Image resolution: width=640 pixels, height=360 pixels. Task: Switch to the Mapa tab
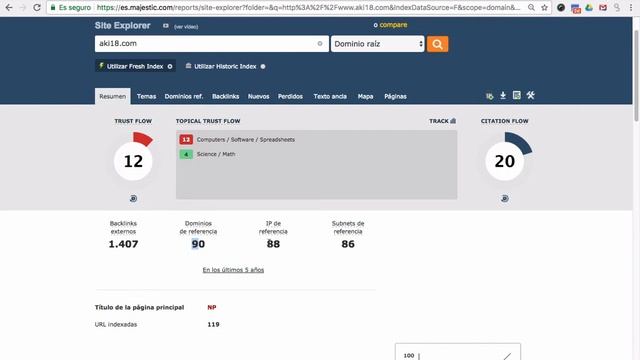coord(365,96)
